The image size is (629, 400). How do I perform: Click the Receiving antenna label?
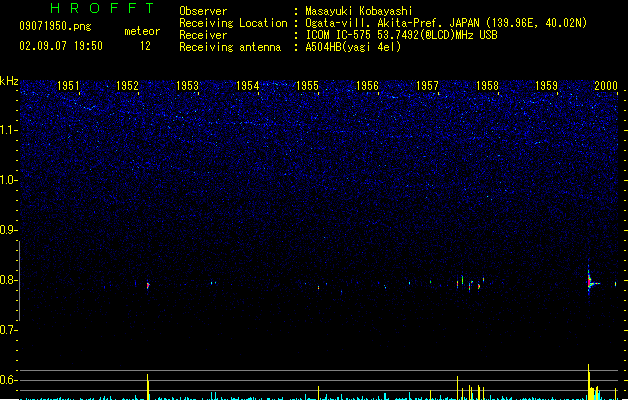click(x=230, y=47)
